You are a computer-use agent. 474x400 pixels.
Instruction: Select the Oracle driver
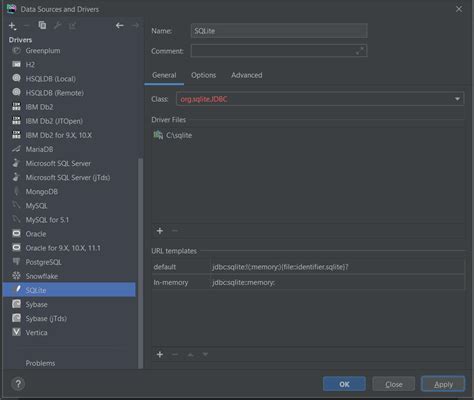pos(69,234)
